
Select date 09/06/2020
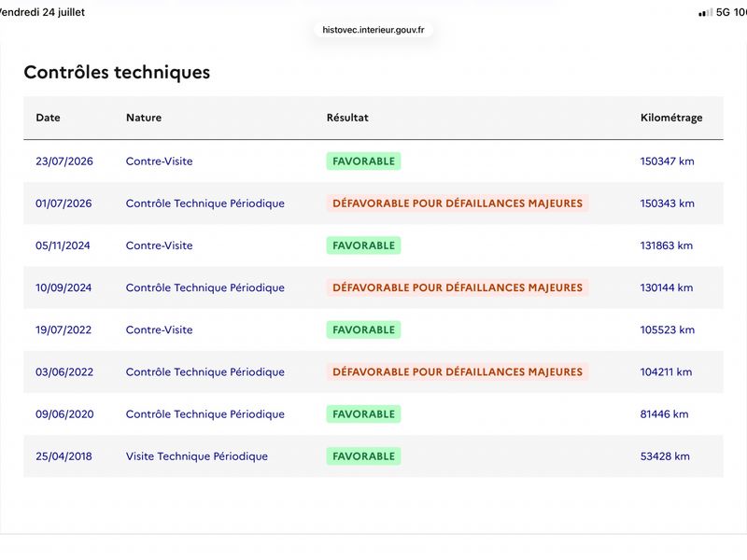[64, 414]
